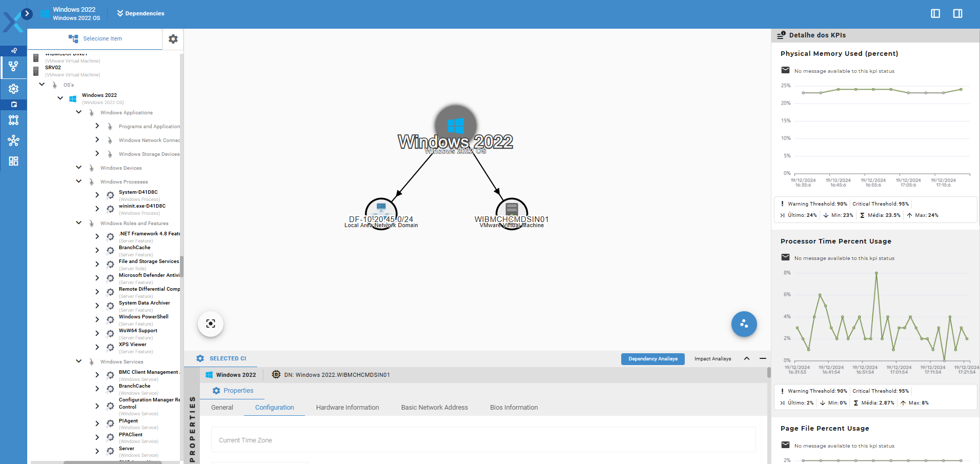The width and height of the screenshot is (980, 464).
Task: Select the Windows 2022 graph node
Action: 456,126
